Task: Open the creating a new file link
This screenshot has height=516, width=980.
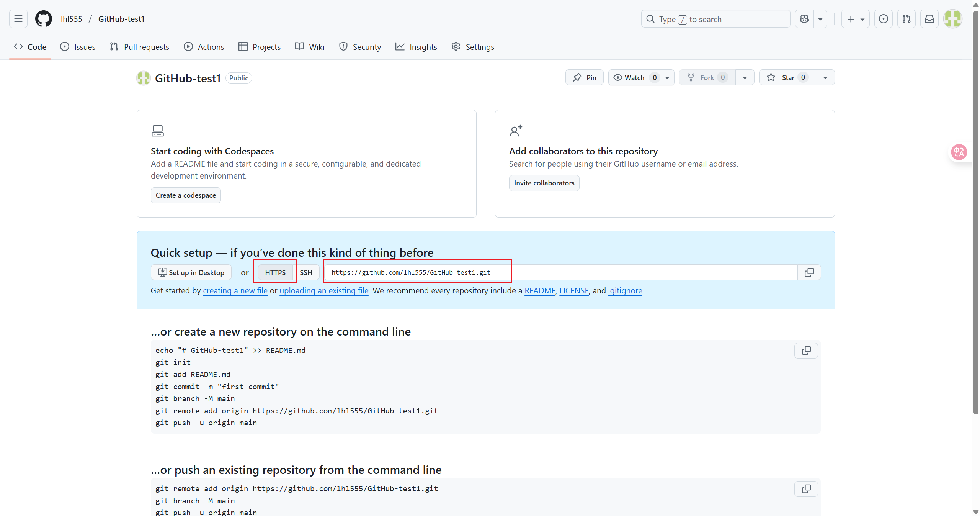Action: (235, 291)
